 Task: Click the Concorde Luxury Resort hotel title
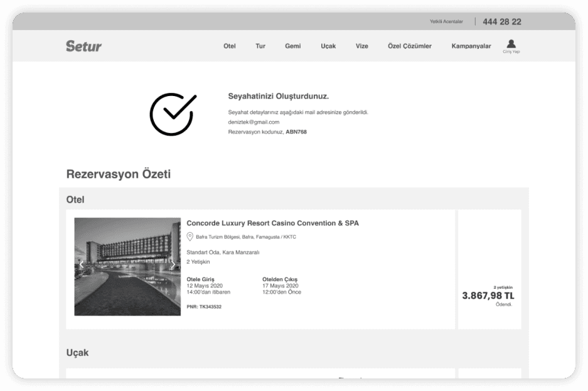click(x=272, y=223)
